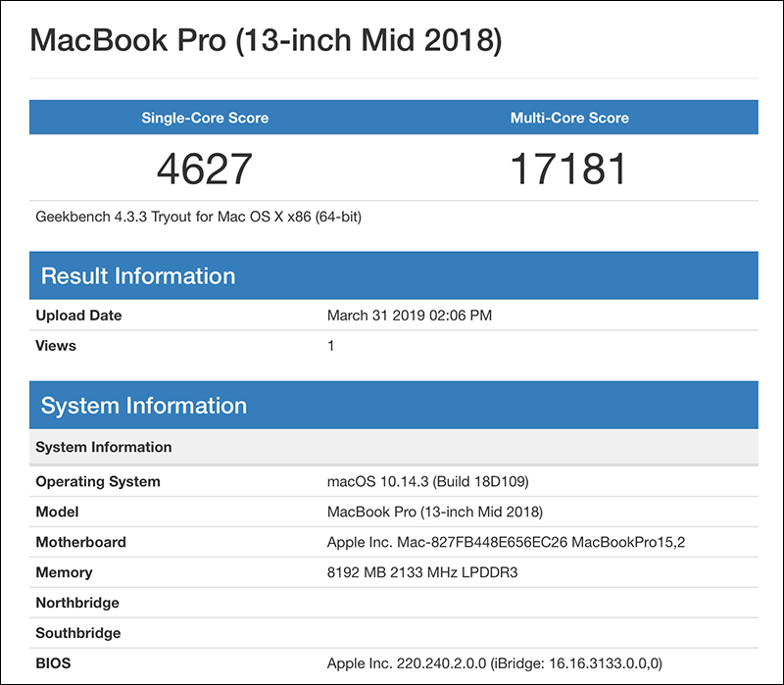Select the Geekbench 4.3.3 Tryout version line
The height and width of the screenshot is (685, 784).
[199, 217]
